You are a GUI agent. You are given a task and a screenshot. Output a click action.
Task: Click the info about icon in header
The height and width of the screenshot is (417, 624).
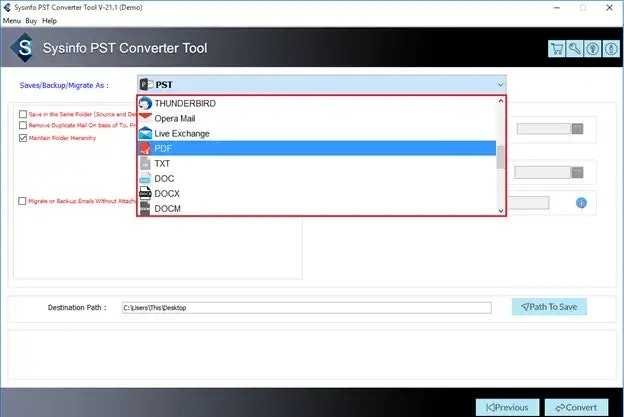(x=611, y=49)
